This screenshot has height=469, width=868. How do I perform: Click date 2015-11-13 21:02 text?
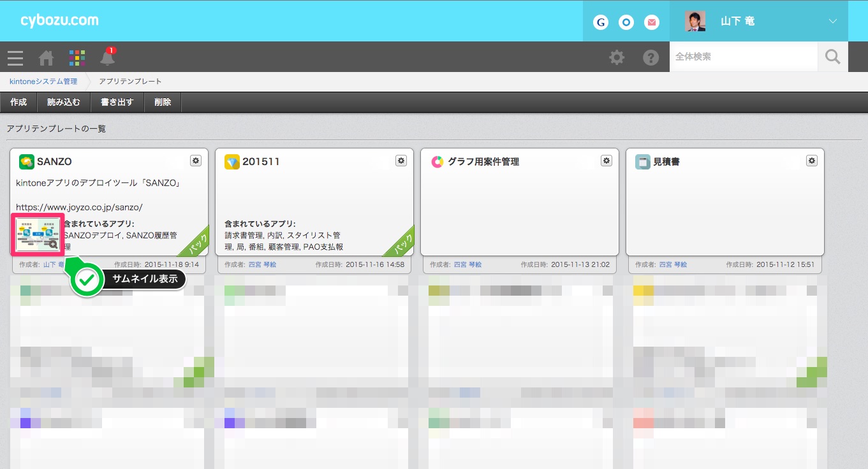click(580, 264)
